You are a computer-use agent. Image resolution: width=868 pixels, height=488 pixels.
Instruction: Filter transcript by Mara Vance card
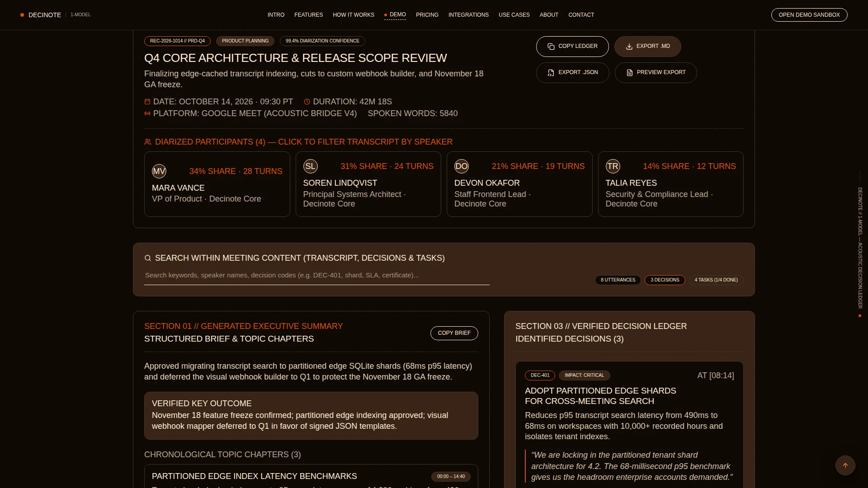click(217, 184)
